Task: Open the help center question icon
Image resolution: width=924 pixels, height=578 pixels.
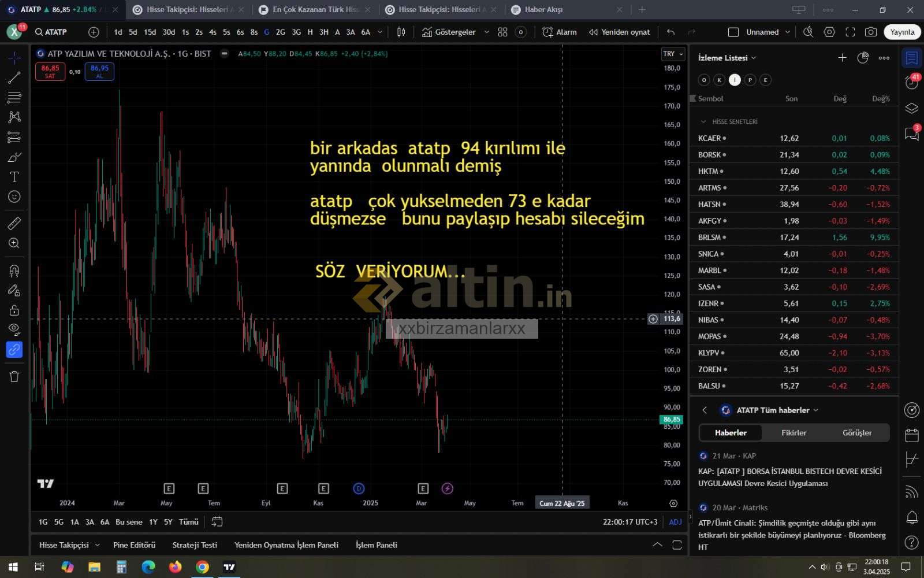Action: click(912, 542)
